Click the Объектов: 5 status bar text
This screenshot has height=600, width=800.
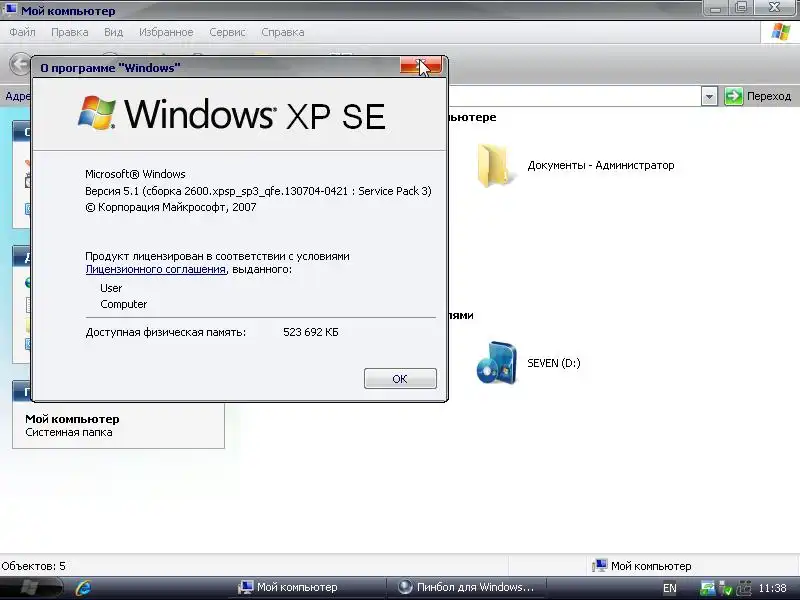[x=34, y=566]
